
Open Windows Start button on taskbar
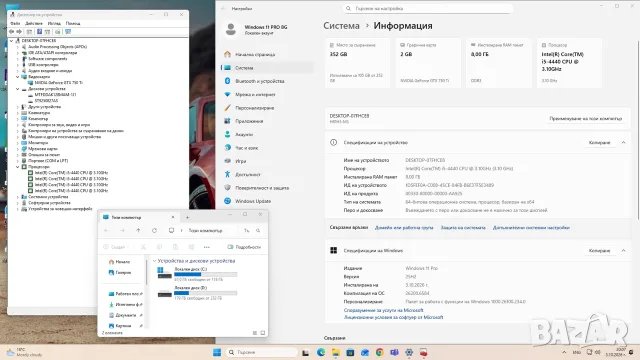coord(217,352)
